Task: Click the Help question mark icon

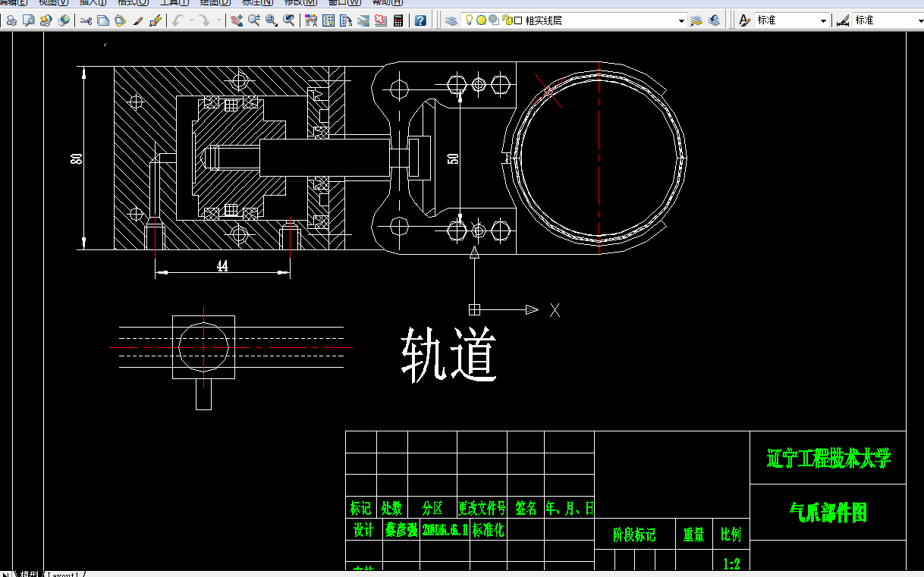Action: pyautogui.click(x=420, y=20)
